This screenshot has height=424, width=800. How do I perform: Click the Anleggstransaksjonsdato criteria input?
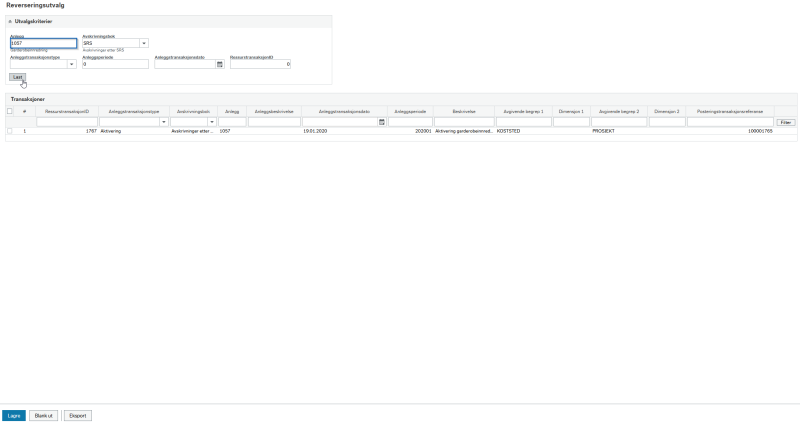tap(185, 64)
